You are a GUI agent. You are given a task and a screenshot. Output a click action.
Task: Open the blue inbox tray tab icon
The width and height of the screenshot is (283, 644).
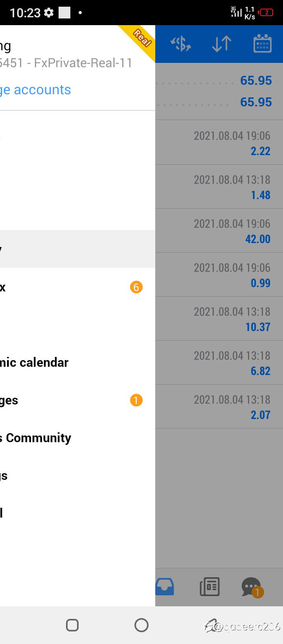coord(165,587)
